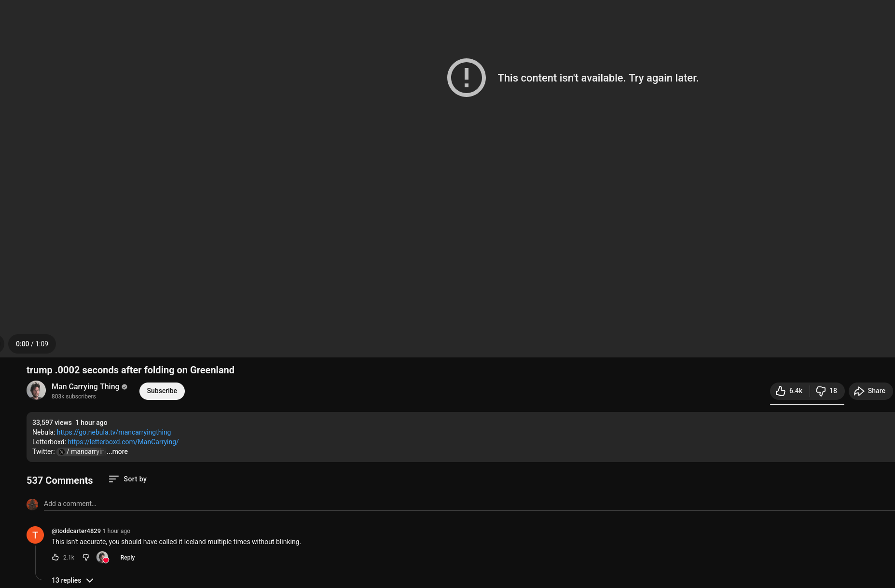
Task: Expand the description with ...more
Action: [x=117, y=451]
